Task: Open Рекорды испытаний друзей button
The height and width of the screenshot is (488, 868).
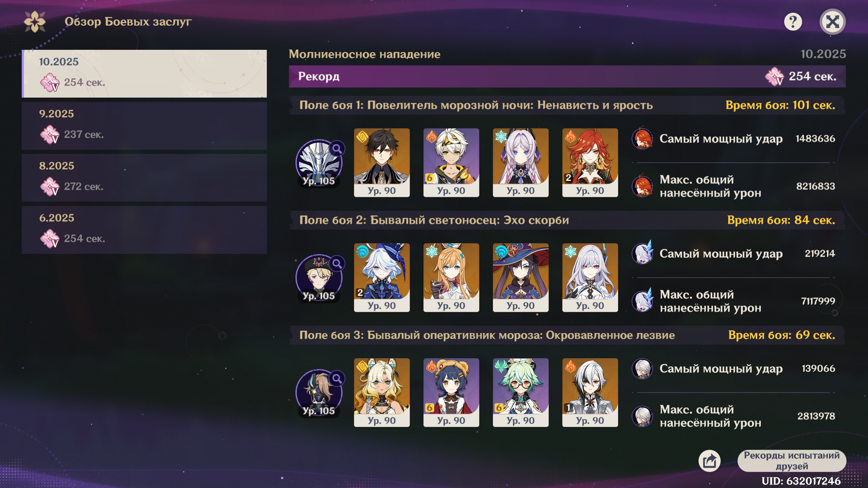Action: coord(792,461)
